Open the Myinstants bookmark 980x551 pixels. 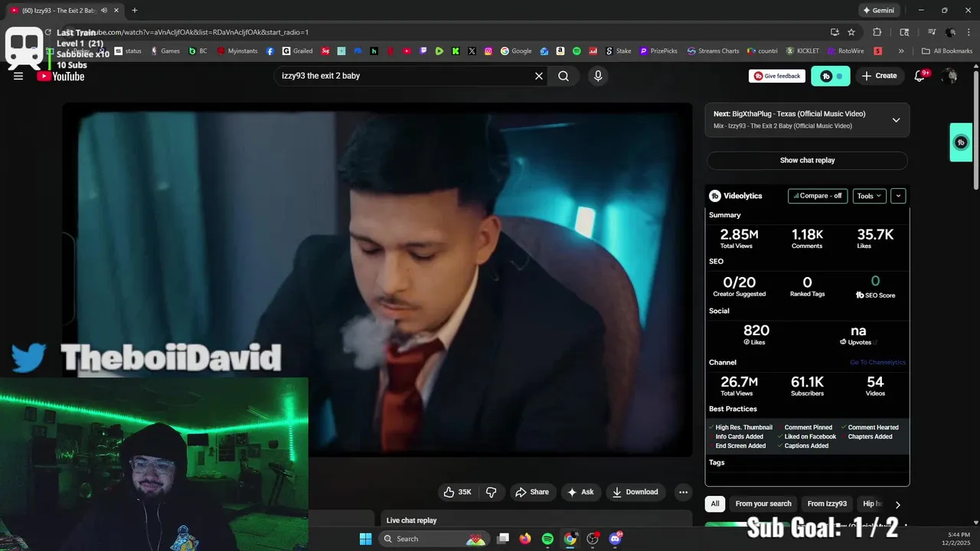tap(237, 51)
